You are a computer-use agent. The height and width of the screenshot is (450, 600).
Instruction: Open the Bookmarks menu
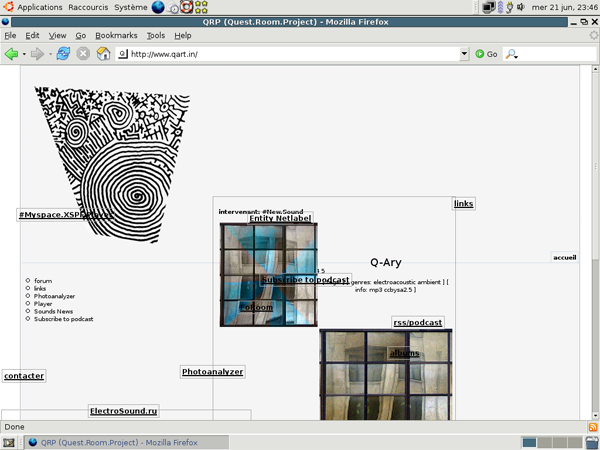[x=116, y=35]
